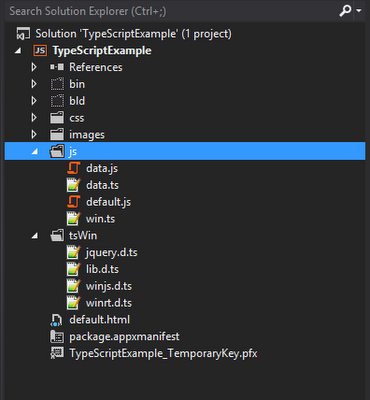Click the bin hidden-folder icon
Screen dimensions: 370x400
pos(57,84)
